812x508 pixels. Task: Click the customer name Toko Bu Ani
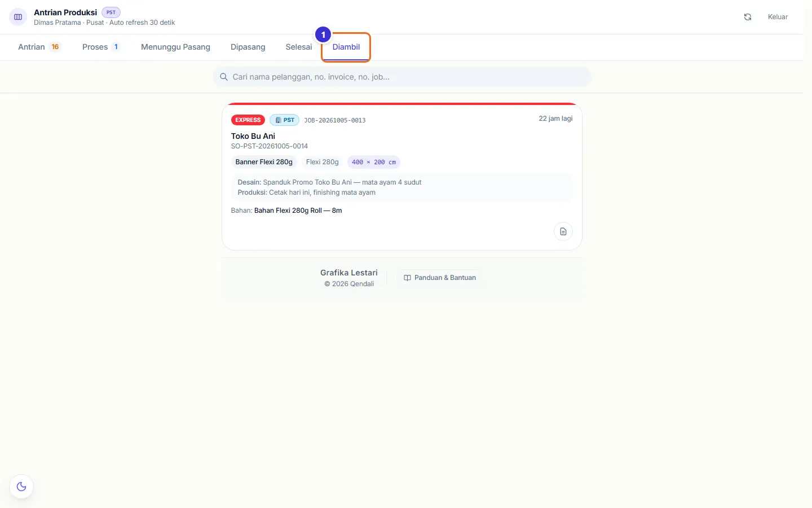(253, 136)
